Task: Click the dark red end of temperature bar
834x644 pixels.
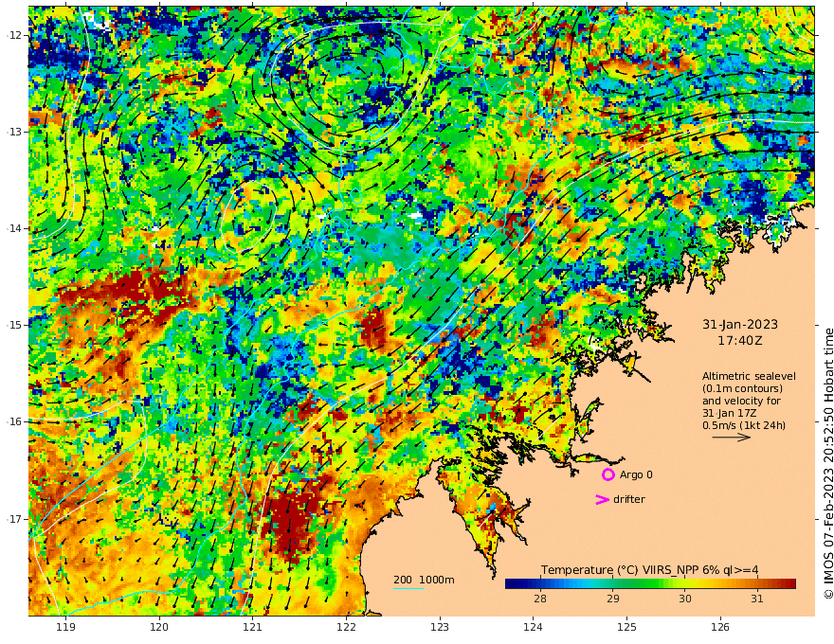Action: (789, 583)
